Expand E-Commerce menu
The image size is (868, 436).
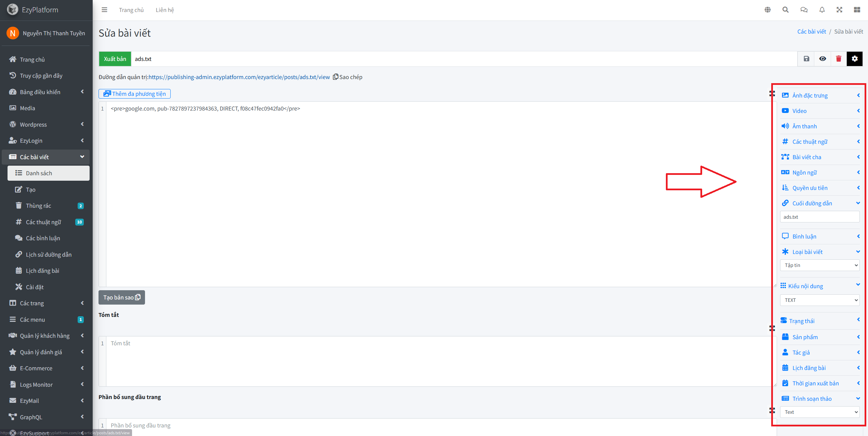point(46,368)
